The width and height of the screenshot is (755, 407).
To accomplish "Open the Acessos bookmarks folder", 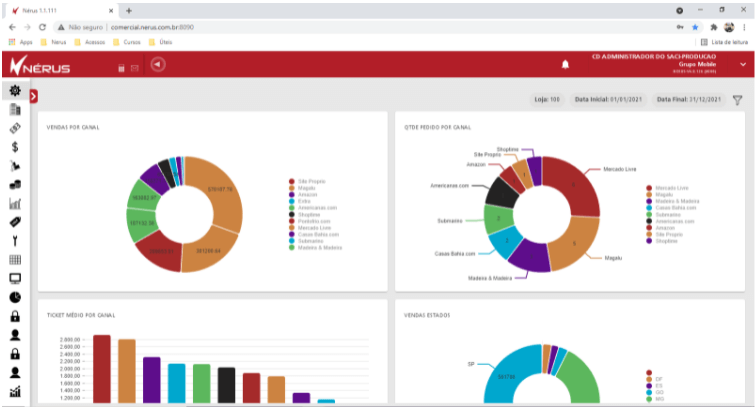I will coord(90,42).
